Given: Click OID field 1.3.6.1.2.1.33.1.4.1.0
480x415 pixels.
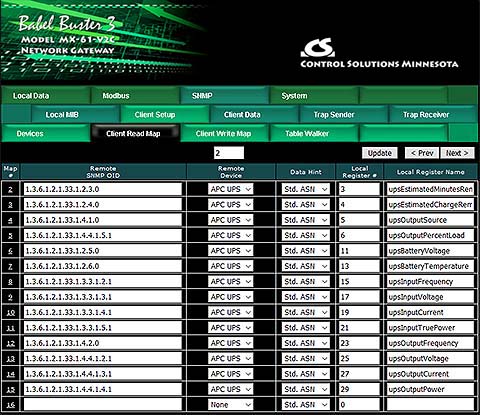Looking at the screenshot, I should tap(103, 220).
